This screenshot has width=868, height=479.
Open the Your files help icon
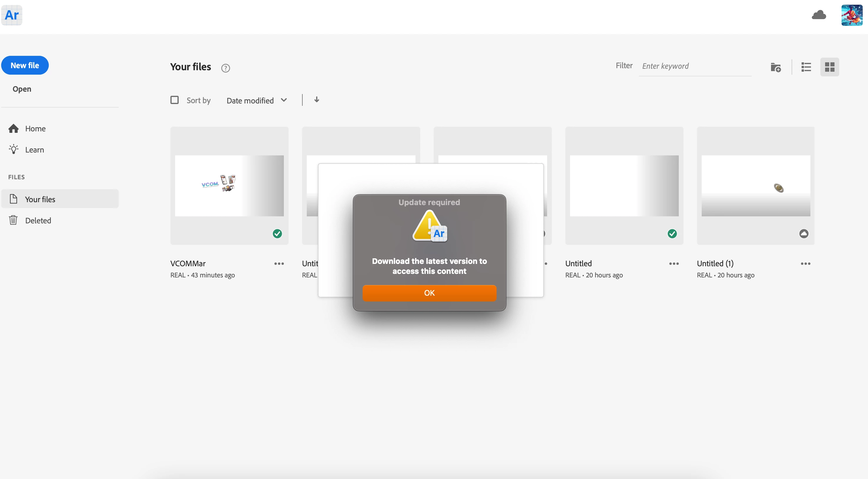pos(225,68)
